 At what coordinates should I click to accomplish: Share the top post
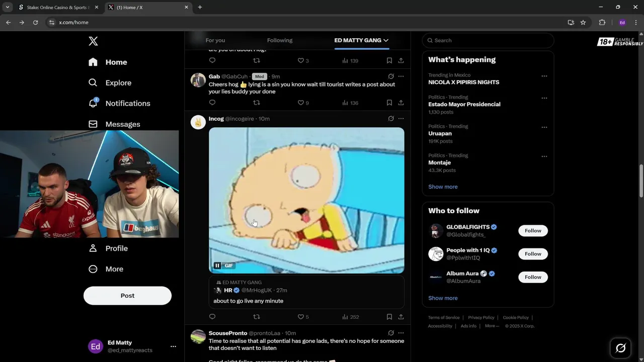click(401, 60)
